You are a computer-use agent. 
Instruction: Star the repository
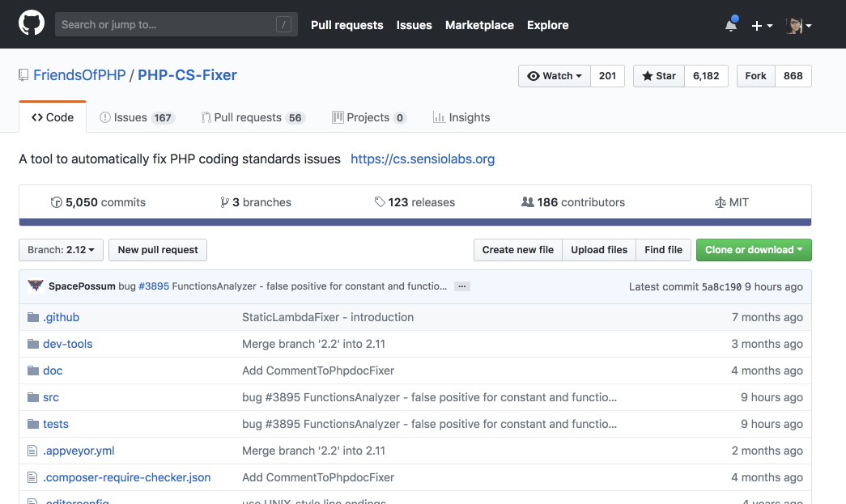coord(659,76)
